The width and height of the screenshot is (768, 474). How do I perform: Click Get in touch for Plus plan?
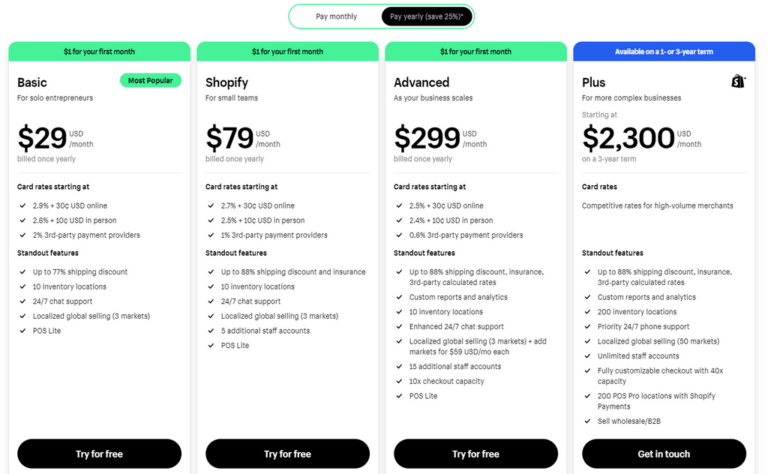click(664, 454)
